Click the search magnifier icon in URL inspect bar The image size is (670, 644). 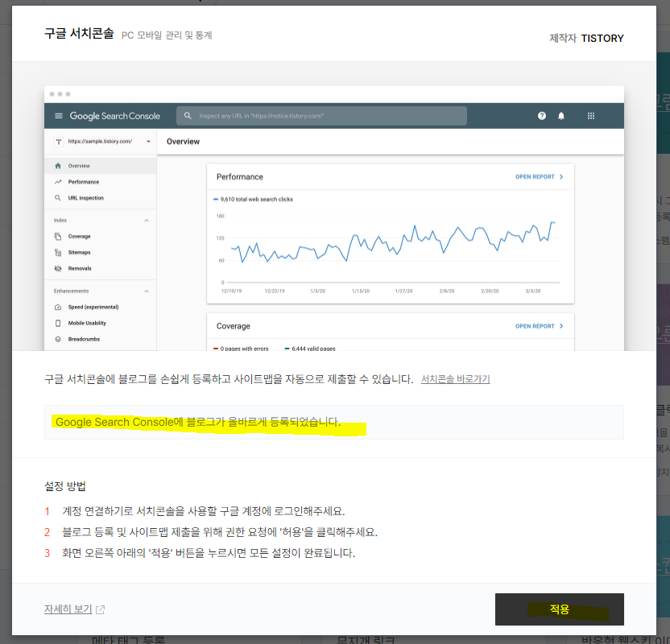(x=188, y=116)
